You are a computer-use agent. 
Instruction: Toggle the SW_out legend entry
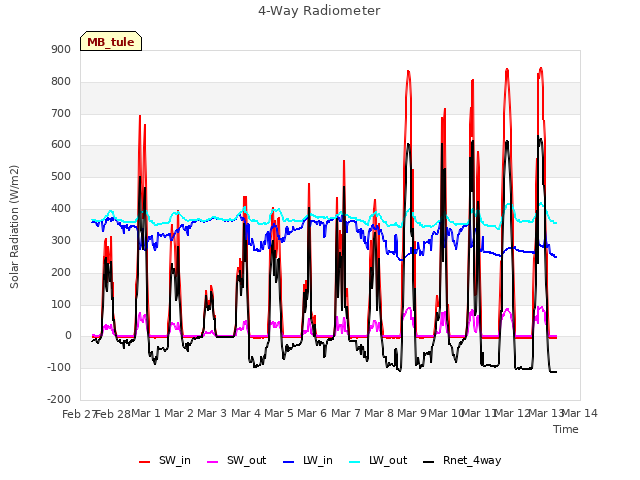pos(237,461)
